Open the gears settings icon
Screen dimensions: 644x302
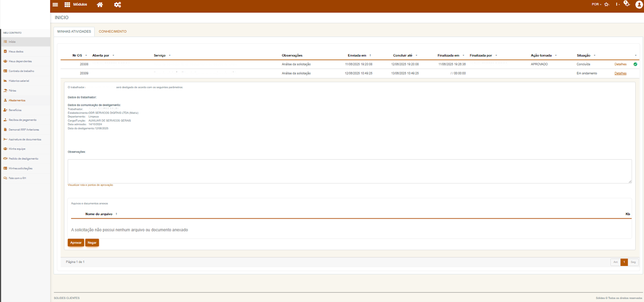pyautogui.click(x=118, y=4)
